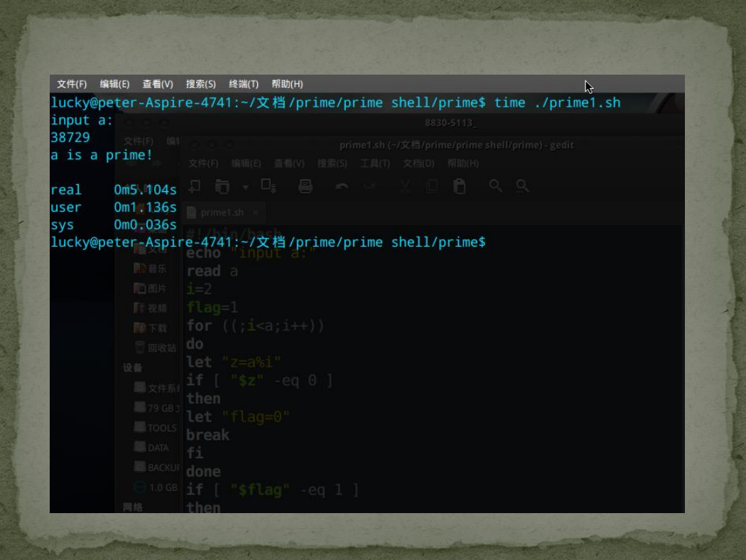Click gedit's Copy toolbar icon
Viewport: 746px width, 560px height.
click(432, 186)
